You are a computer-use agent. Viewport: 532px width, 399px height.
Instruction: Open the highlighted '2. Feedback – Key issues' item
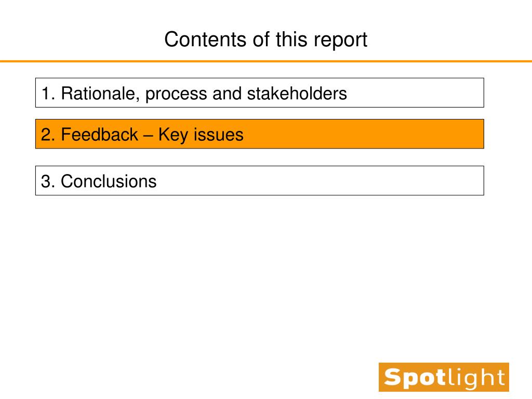(260, 134)
